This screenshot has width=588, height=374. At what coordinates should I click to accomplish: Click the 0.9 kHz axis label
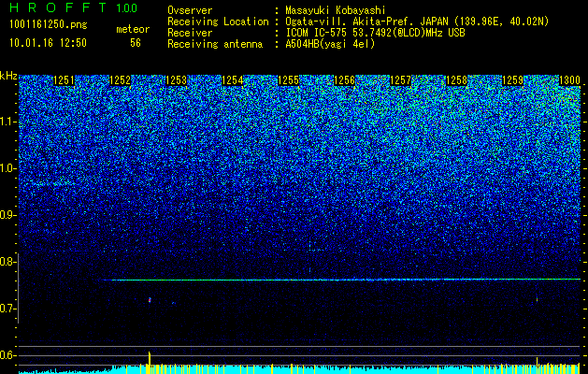click(x=7, y=215)
